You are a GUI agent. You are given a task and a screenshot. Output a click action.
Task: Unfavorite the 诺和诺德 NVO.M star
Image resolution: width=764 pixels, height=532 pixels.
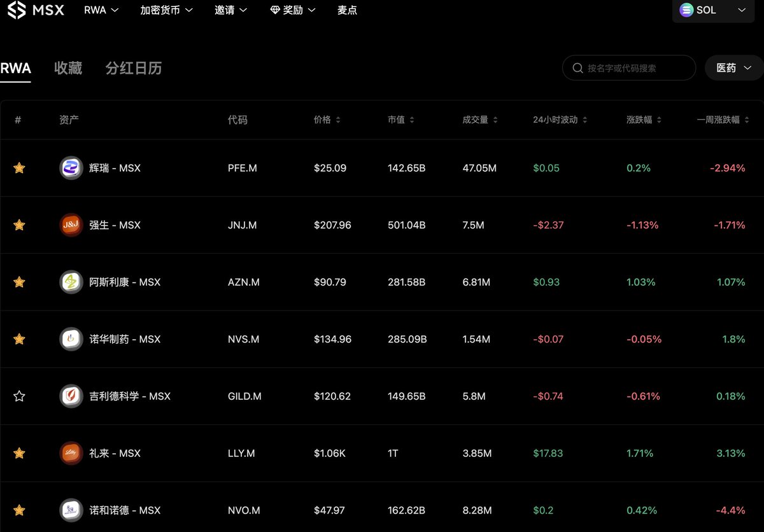click(19, 510)
